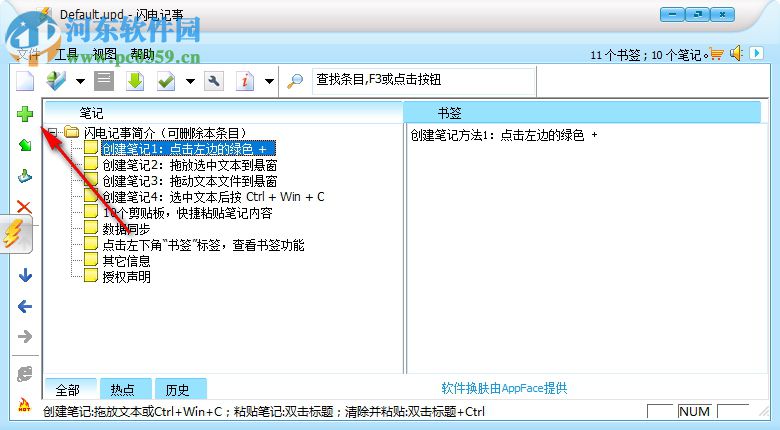Image resolution: width=780 pixels, height=430 pixels.
Task: Click the shopping cart icon
Action: (x=716, y=53)
